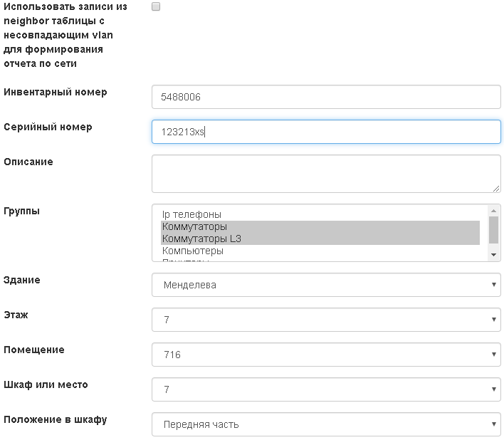Click the neighbor table checkbox label text
The height and width of the screenshot is (440, 504).
(x=65, y=35)
